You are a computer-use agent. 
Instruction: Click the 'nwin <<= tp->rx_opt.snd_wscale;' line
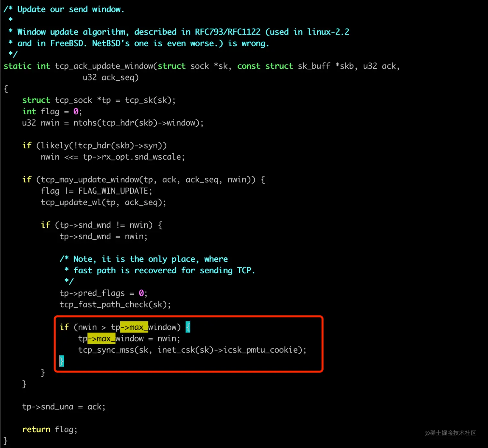point(113,157)
